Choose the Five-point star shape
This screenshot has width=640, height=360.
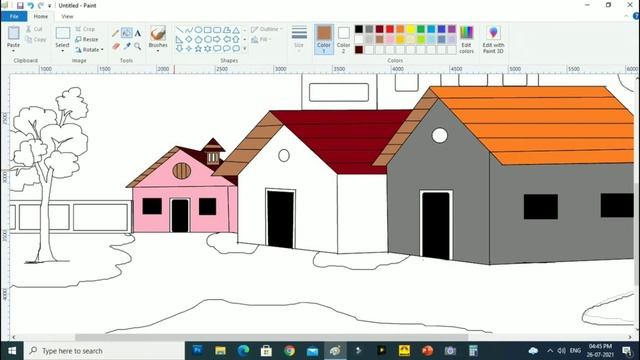coord(198,49)
